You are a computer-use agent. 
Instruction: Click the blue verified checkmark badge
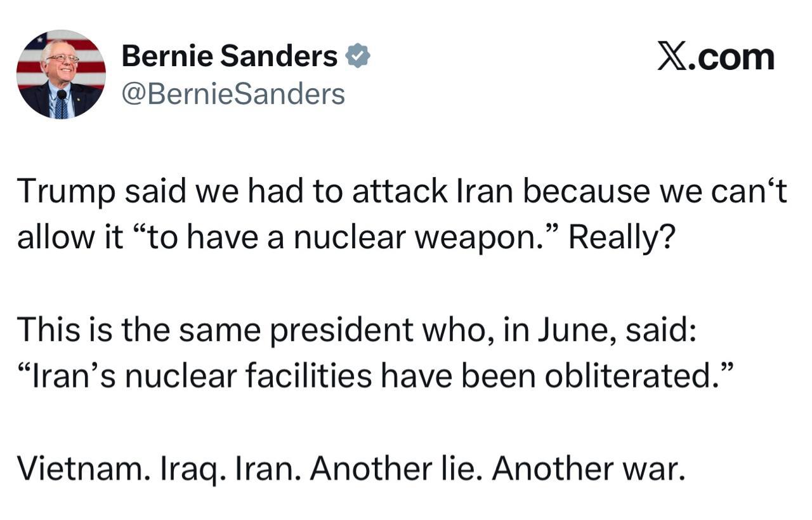358,57
